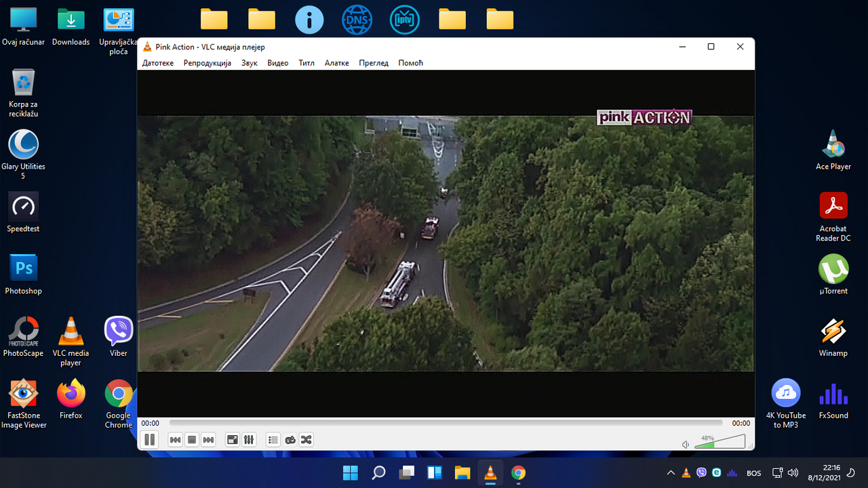Screen dimensions: 868x488
Task: Skip to next media item
Action: [x=208, y=440]
